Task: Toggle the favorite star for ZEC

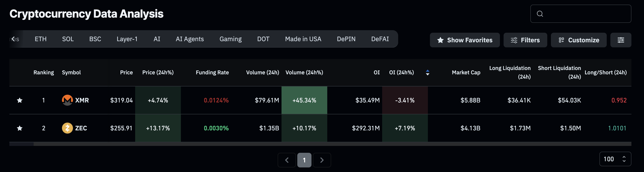Action: point(20,128)
